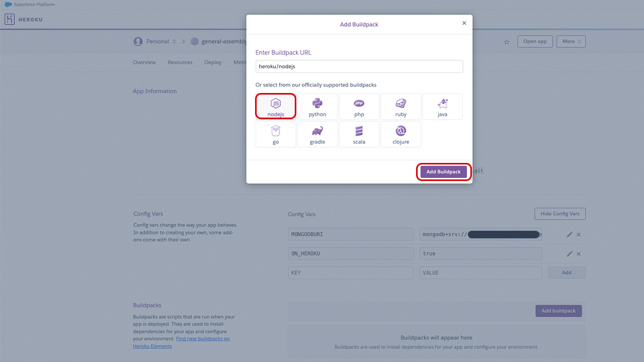The height and width of the screenshot is (362, 644).
Task: Choose the python buildpack
Action: click(x=317, y=107)
